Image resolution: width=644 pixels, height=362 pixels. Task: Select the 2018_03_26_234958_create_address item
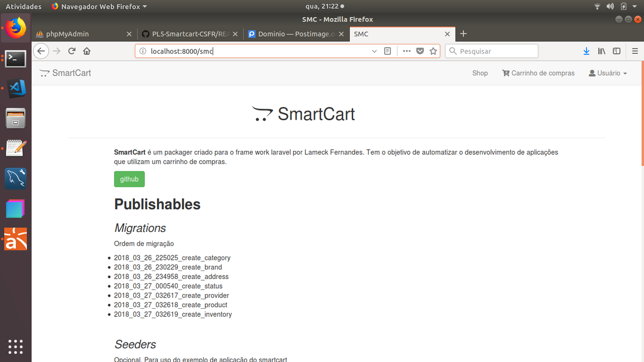point(171,277)
